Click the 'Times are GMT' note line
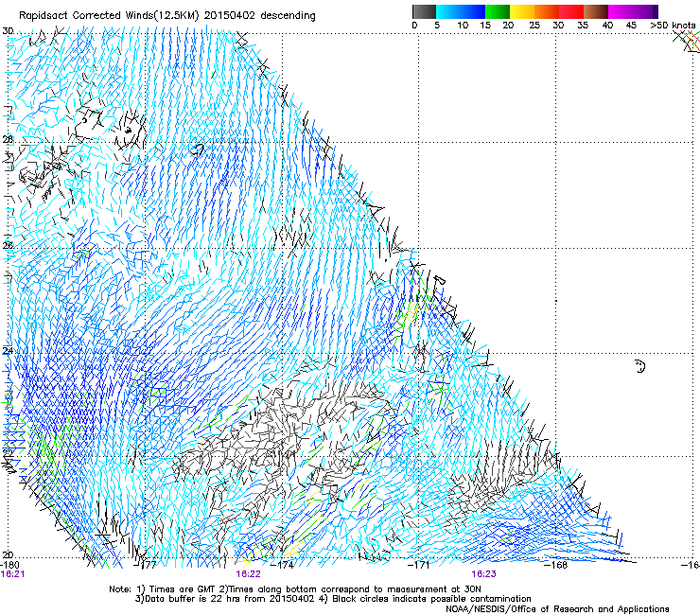Viewport: 700px width, 615px height. coord(295,589)
